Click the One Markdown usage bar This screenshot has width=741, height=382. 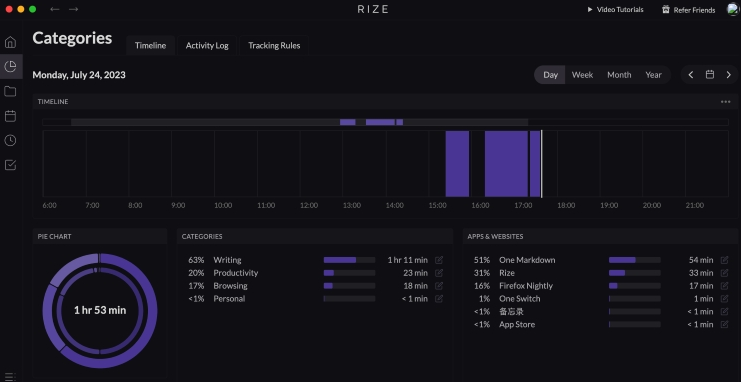click(x=635, y=260)
